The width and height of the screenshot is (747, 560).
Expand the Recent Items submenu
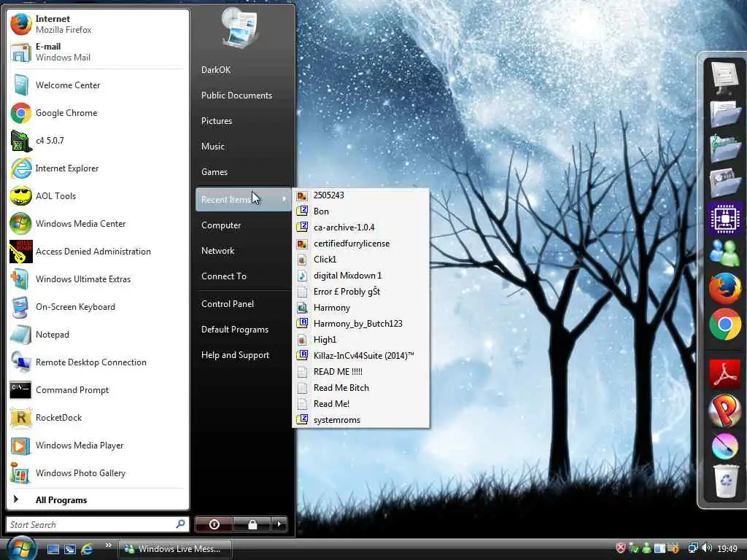point(243,200)
